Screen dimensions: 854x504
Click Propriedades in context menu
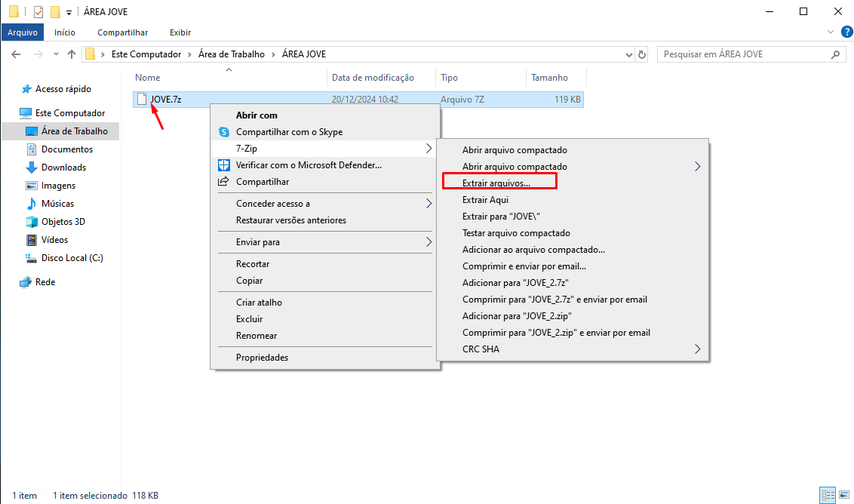tap(262, 358)
